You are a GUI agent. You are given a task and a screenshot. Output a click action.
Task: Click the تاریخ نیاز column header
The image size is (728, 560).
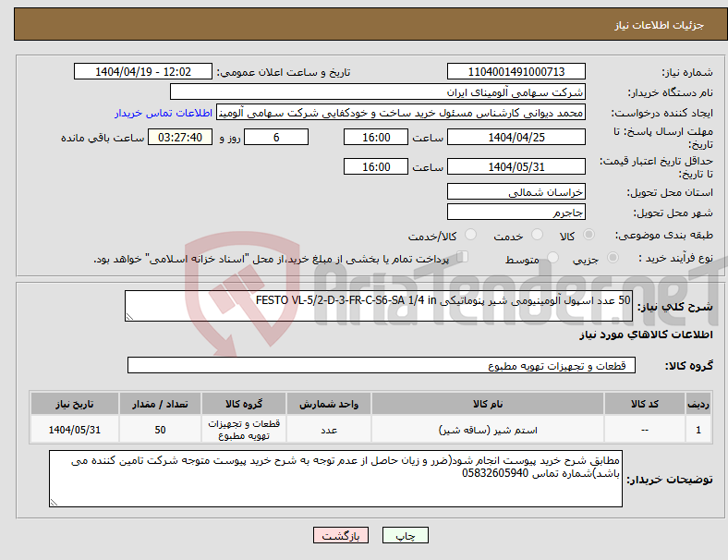pos(75,404)
